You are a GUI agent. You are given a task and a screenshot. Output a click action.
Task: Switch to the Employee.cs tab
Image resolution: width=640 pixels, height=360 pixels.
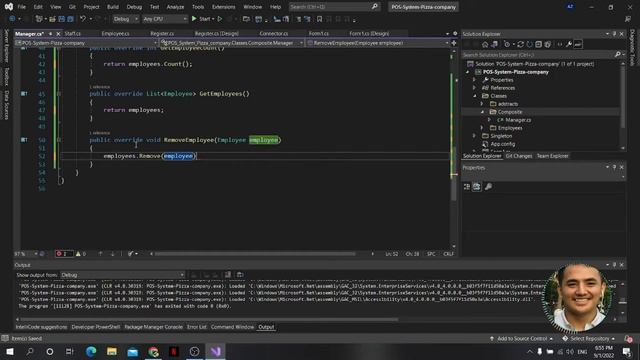coord(115,33)
